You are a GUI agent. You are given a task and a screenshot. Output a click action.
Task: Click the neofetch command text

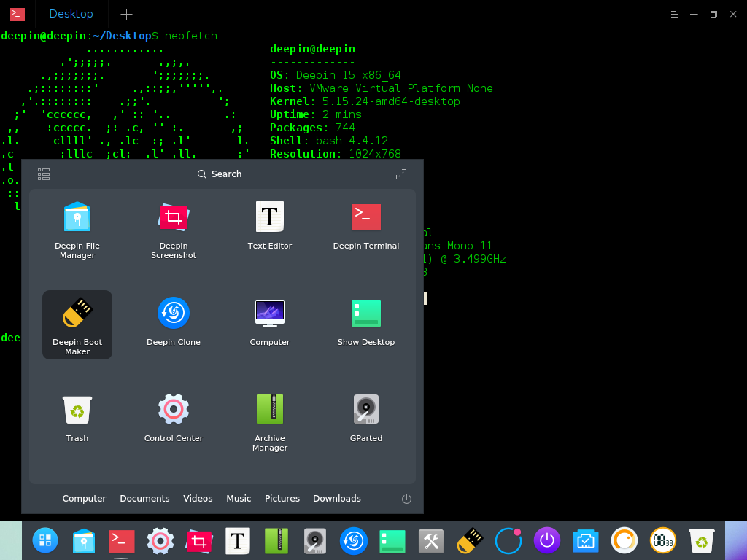(190, 36)
